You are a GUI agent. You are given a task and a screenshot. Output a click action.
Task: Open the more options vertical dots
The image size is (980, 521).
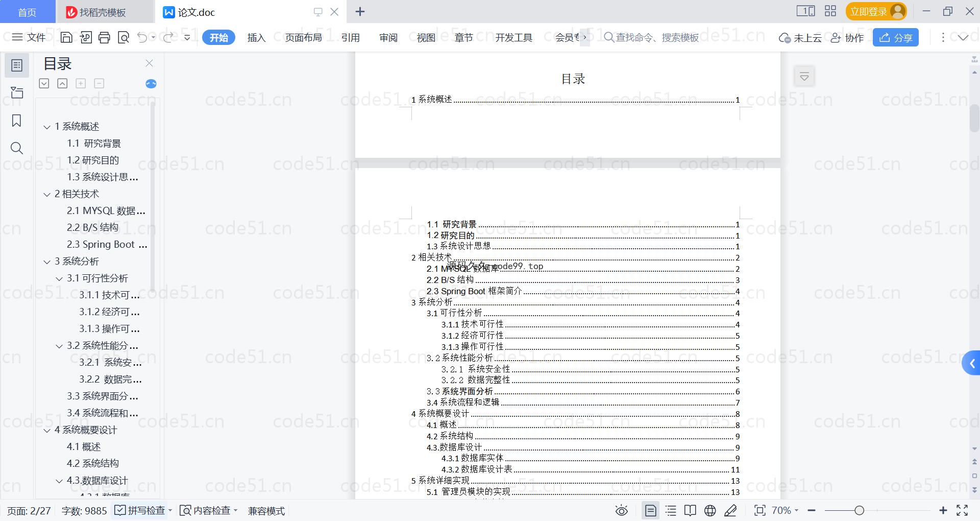point(943,37)
